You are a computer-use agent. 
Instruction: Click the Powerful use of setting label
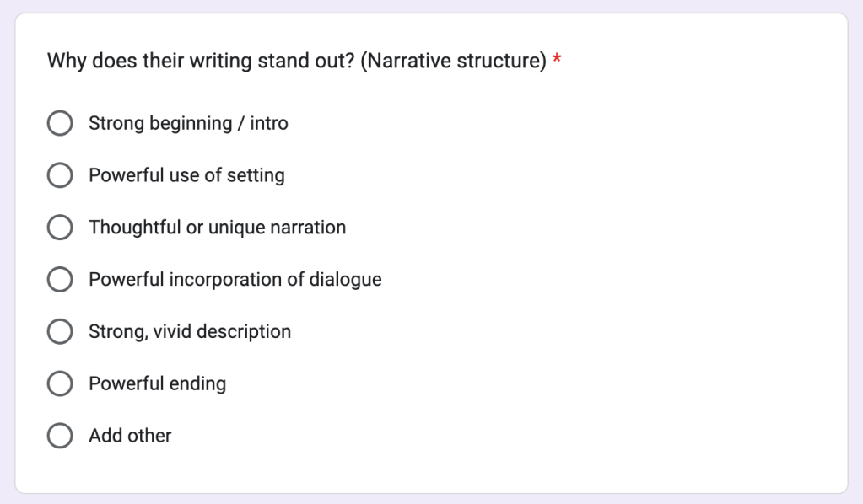(186, 175)
